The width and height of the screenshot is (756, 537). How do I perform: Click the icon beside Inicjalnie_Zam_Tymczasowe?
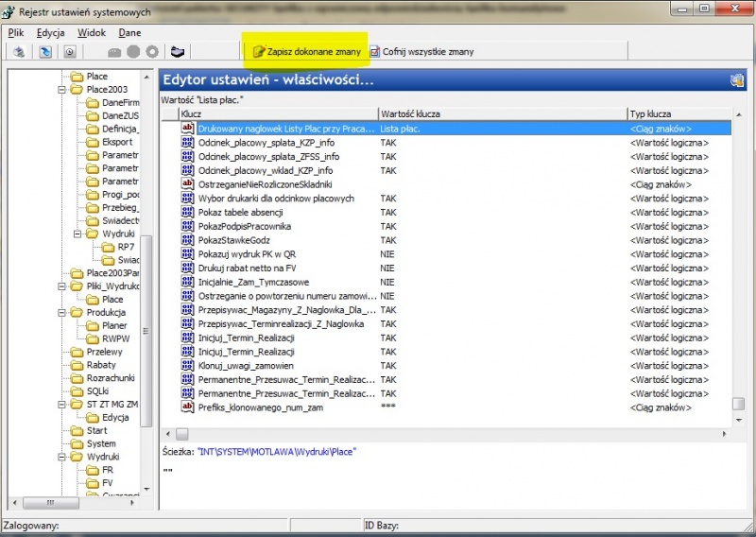tap(187, 282)
